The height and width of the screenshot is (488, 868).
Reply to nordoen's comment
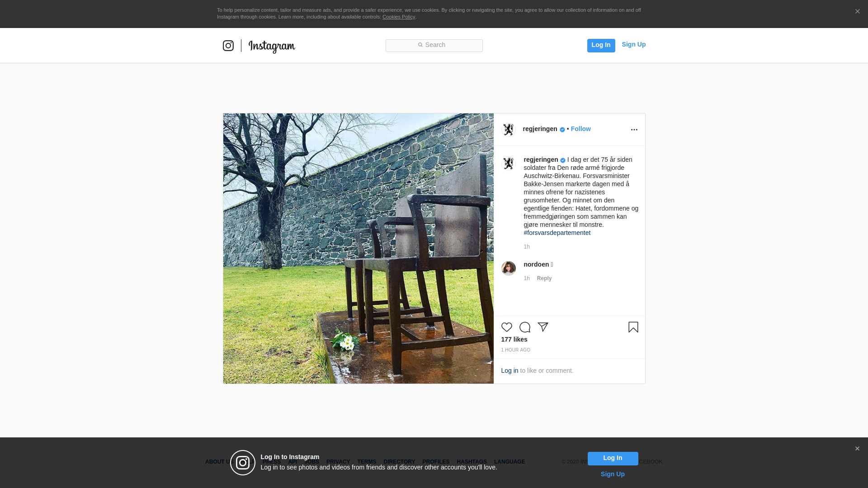click(x=544, y=278)
